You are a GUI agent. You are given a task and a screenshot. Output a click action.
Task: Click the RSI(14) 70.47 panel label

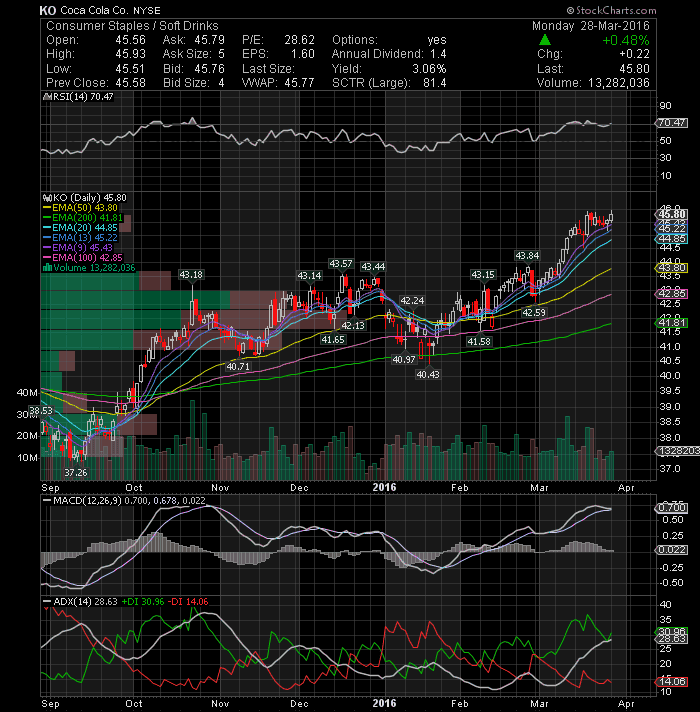click(x=80, y=97)
